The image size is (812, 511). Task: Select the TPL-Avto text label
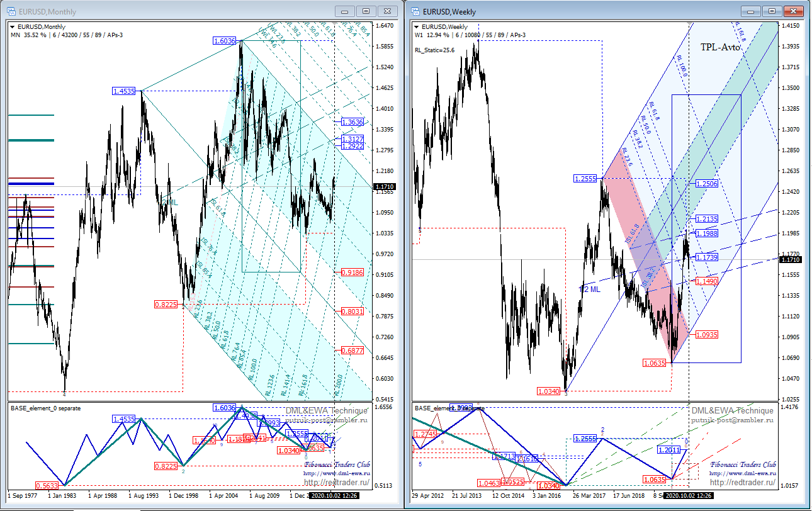720,47
